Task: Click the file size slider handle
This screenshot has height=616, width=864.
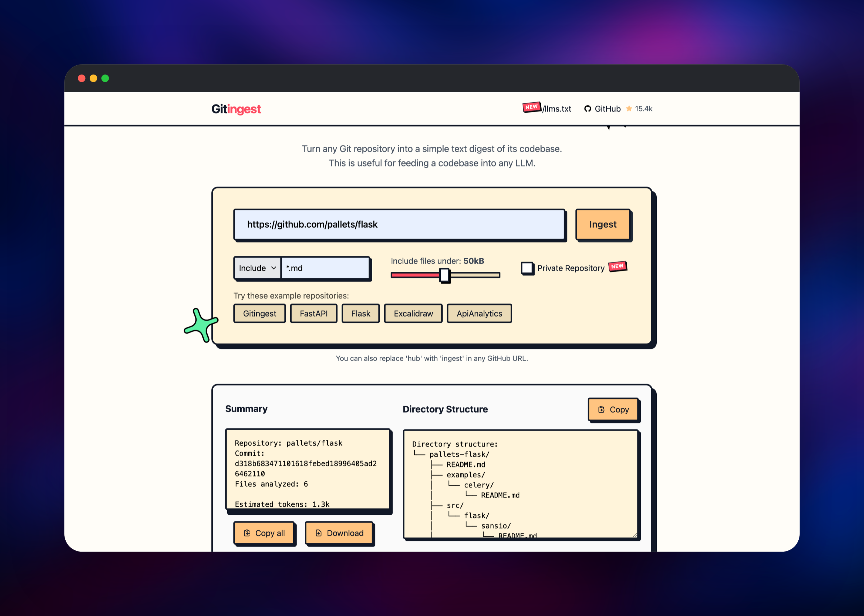Action: coord(444,275)
